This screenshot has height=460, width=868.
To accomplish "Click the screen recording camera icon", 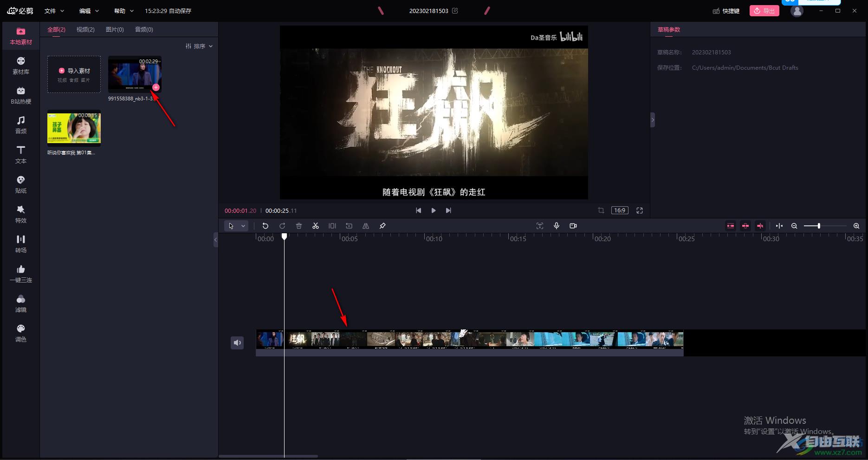I will [x=573, y=226].
